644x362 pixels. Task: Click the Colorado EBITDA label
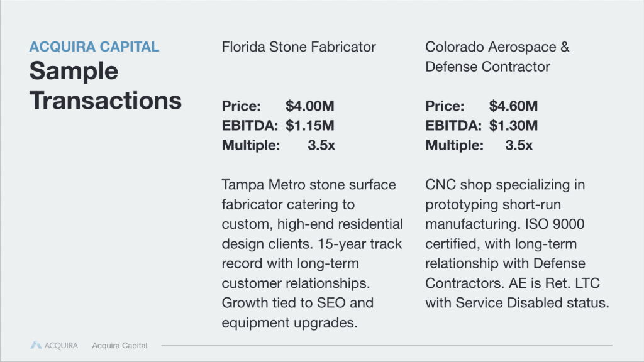click(x=453, y=126)
